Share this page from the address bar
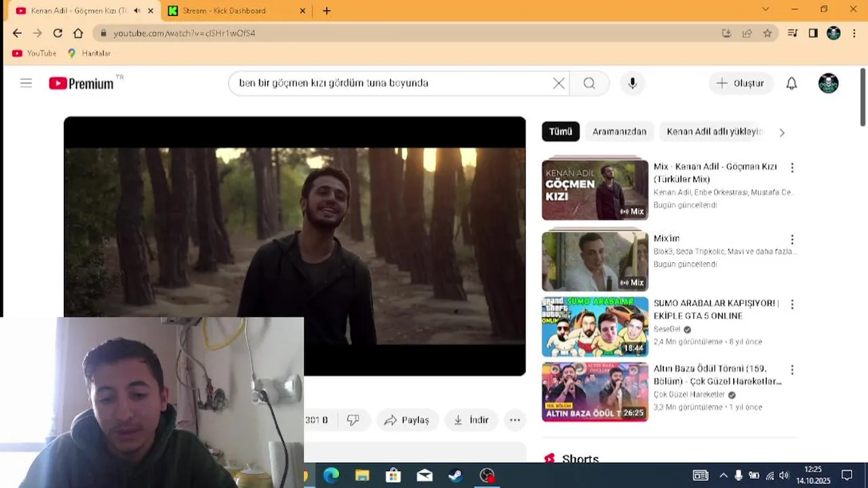868x488 pixels. (x=747, y=33)
